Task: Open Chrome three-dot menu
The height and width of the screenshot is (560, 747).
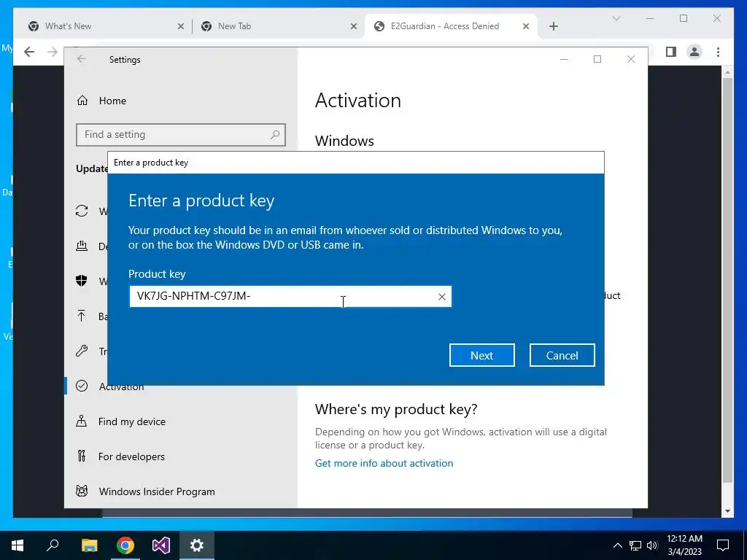Action: (718, 52)
